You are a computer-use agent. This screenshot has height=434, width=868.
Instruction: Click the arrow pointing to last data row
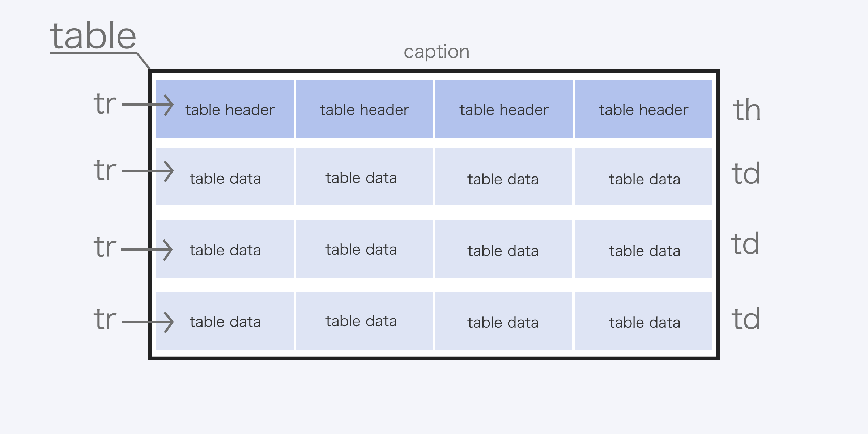(148, 322)
